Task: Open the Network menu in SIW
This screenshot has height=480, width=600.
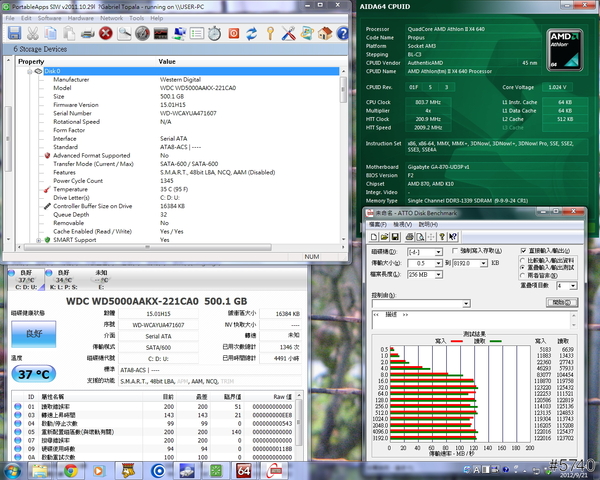Action: pyautogui.click(x=112, y=18)
